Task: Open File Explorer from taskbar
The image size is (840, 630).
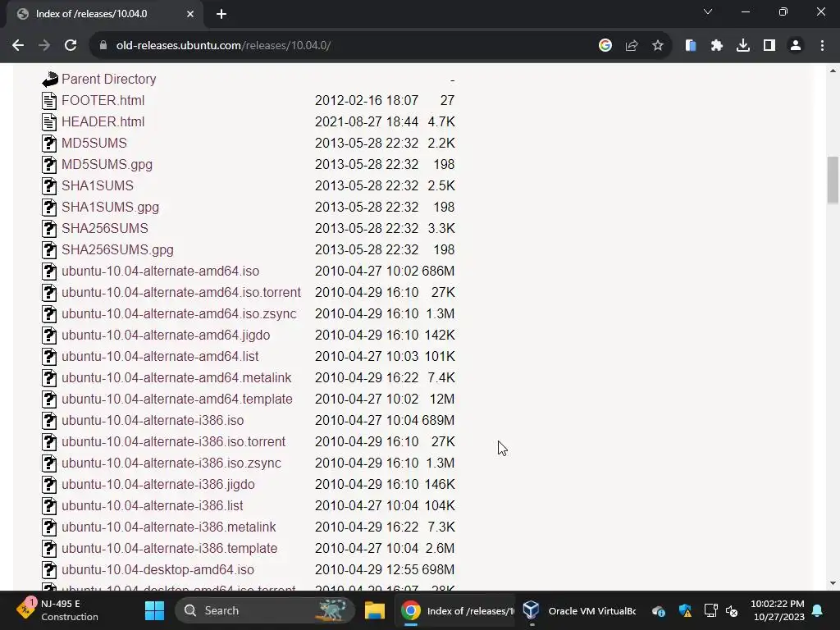Action: coord(374,610)
